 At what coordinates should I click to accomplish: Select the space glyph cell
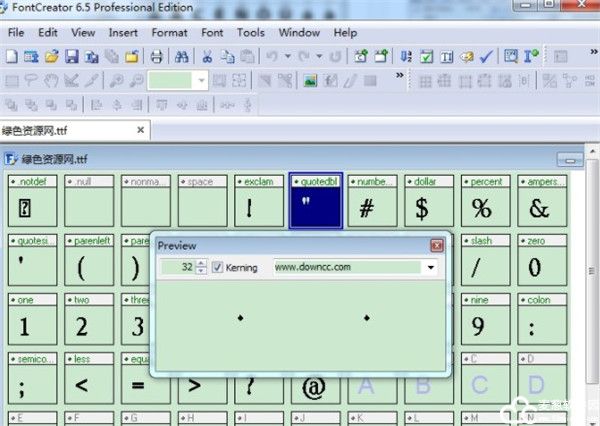tap(202, 201)
